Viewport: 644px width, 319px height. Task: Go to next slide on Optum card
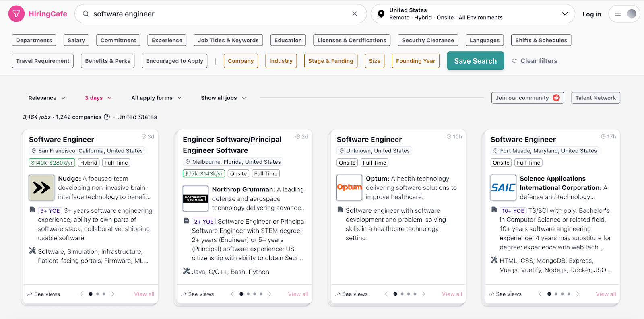pyautogui.click(x=423, y=294)
